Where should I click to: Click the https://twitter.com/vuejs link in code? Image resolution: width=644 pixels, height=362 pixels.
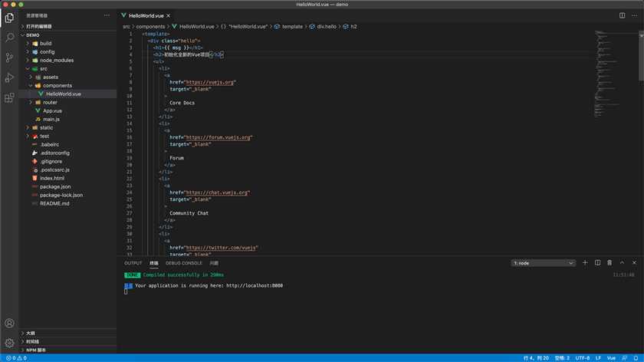click(221, 248)
